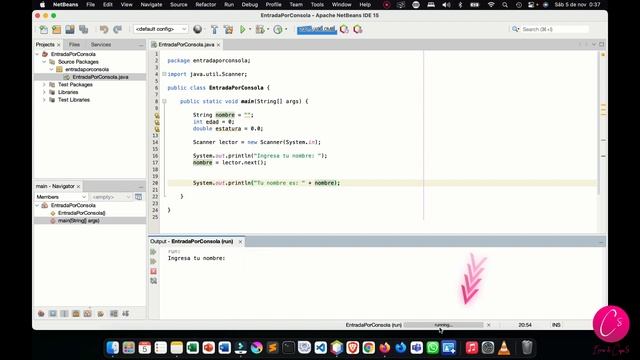640x360 pixels.
Task: Select the Projects tab
Action: tap(45, 44)
